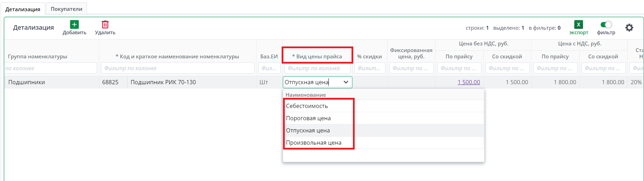Image resolution: width=644 pixels, height=181 pixels.
Task: Open the Детализация tab
Action: pyautogui.click(x=23, y=9)
